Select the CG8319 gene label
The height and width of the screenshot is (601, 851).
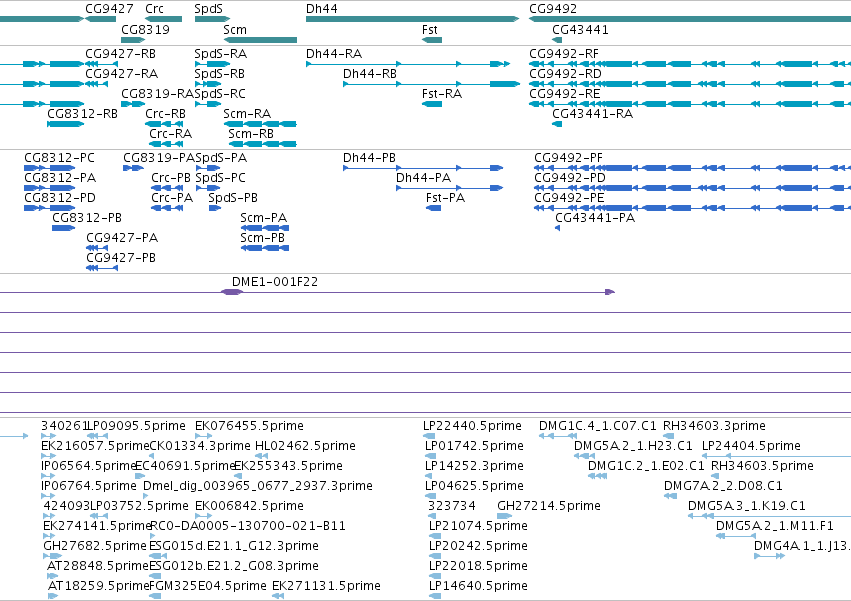coord(145,30)
